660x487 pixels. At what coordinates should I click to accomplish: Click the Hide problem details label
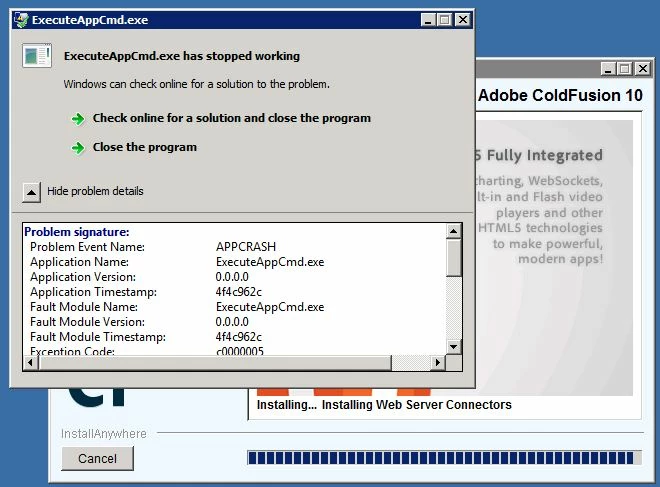[x=95, y=191]
